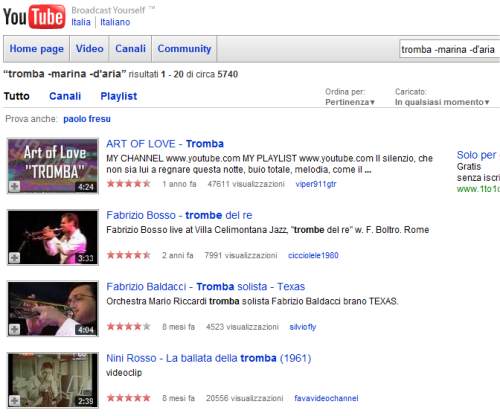The height and width of the screenshot is (416, 500).
Task: Click star rating of ART OF LOVE video
Action: pyautogui.click(x=128, y=184)
